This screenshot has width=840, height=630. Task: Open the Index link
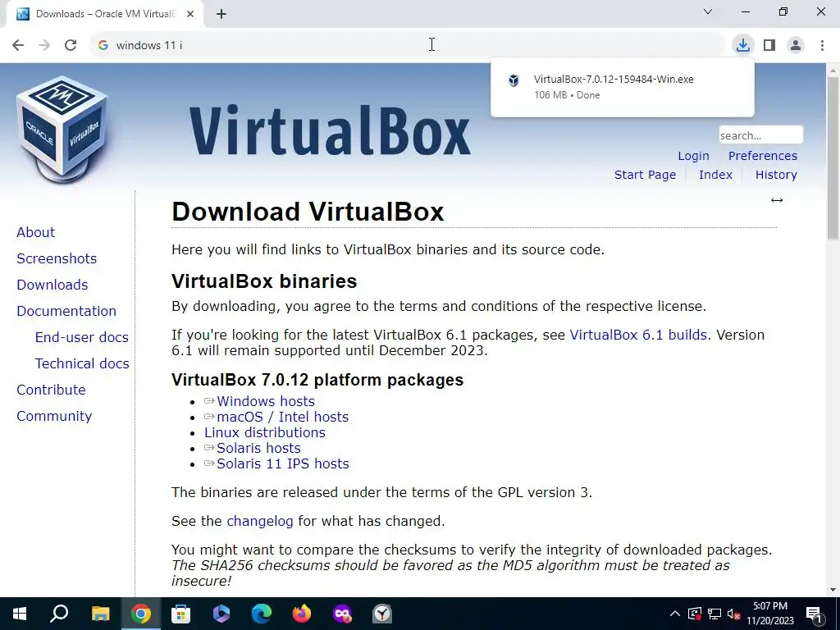[715, 175]
